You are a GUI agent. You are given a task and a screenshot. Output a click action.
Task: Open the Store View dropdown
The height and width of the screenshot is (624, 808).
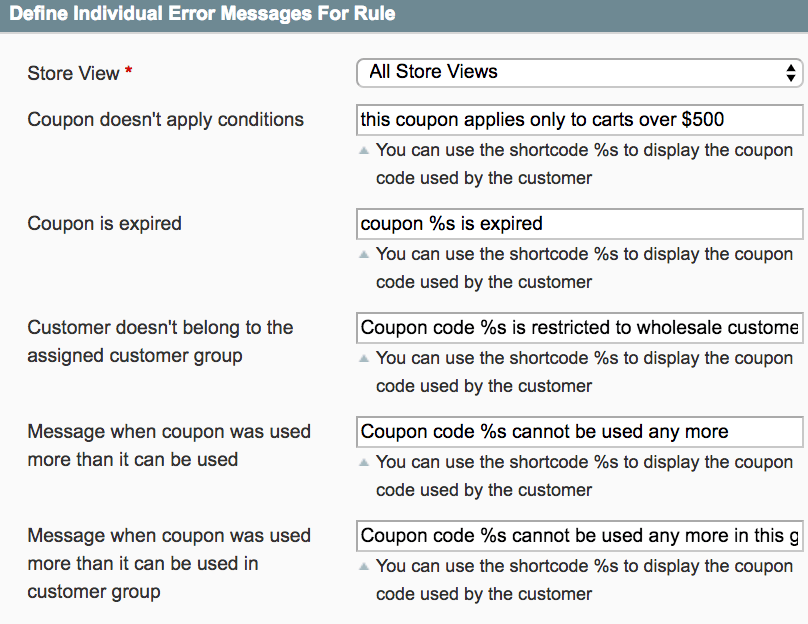pyautogui.click(x=579, y=72)
